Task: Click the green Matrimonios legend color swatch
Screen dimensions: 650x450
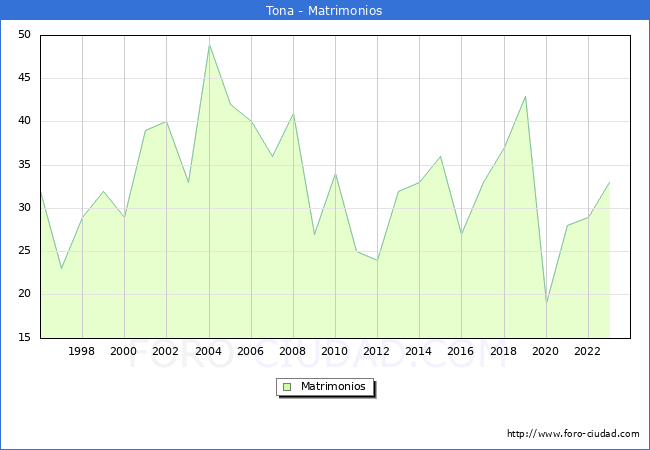Action: pyautogui.click(x=287, y=387)
